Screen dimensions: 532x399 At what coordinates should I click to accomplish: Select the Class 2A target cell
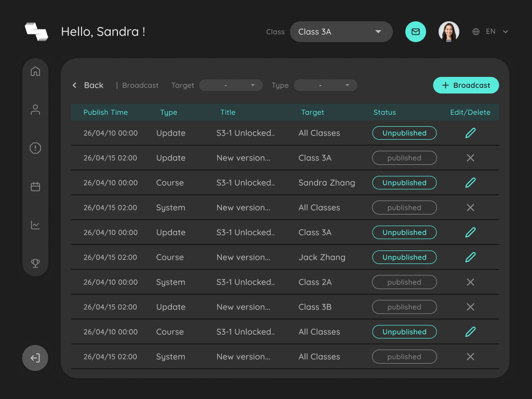tap(315, 282)
